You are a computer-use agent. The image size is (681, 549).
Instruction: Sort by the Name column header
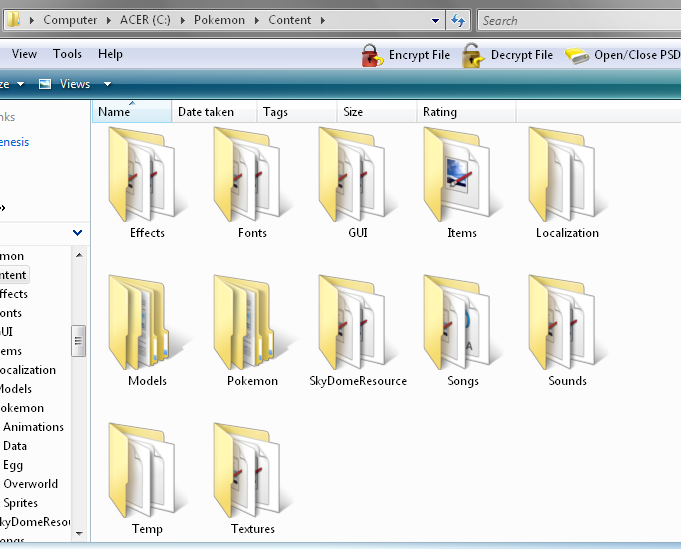pos(132,112)
